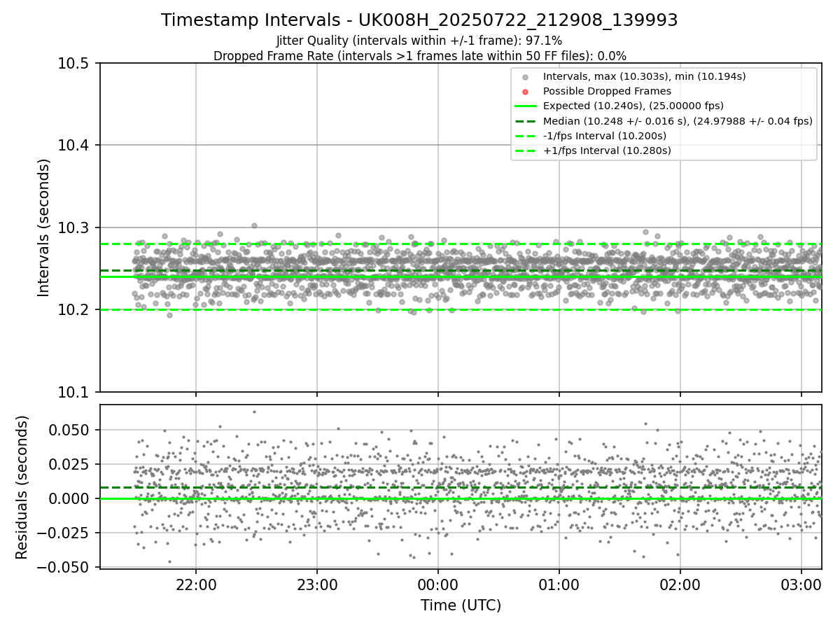This screenshot has height=630, width=840.
Task: Click legend entry 'Possible Dropped Frames'
Action: point(607,91)
